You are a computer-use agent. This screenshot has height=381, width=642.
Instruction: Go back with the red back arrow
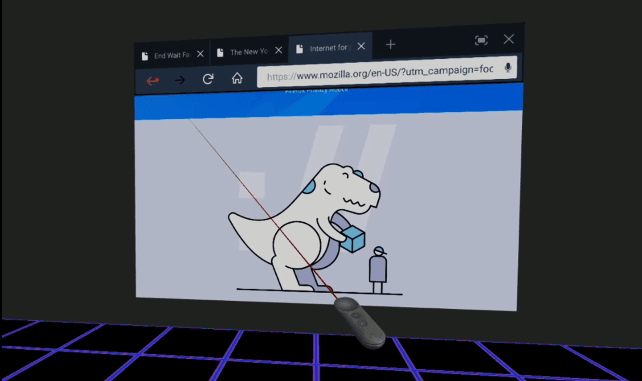point(153,81)
